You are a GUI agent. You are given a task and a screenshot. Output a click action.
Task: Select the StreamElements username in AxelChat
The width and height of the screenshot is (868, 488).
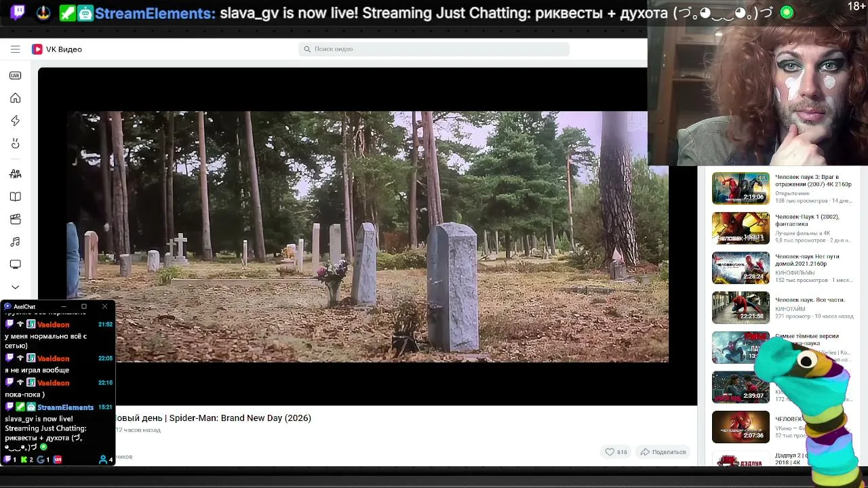(65, 407)
